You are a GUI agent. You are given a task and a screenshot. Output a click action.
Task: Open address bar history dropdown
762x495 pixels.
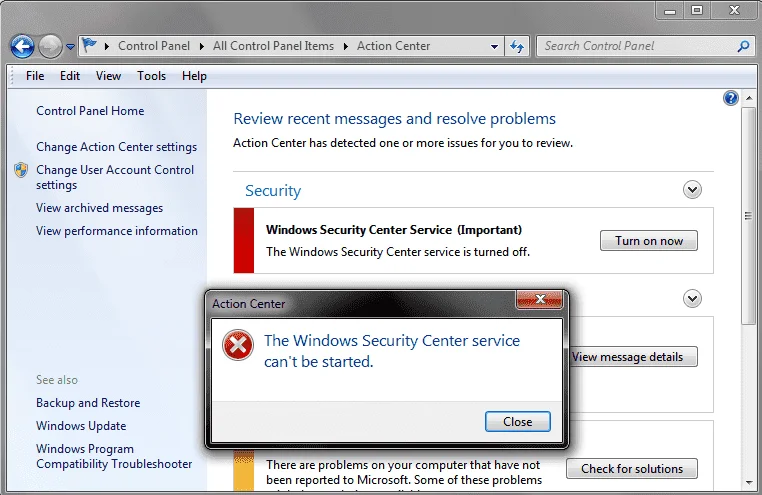coord(494,47)
